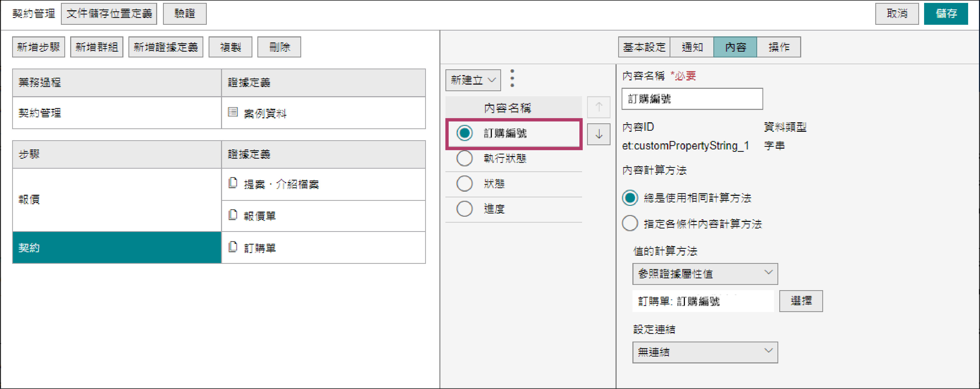The height and width of the screenshot is (389, 980).
Task: Click the 訂購單 document icon
Action: point(233,247)
